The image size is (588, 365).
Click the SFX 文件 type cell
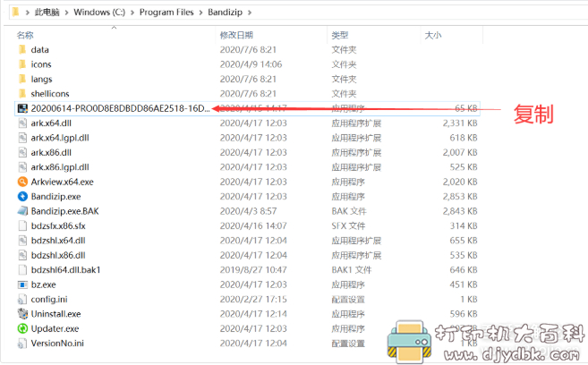[x=348, y=226]
